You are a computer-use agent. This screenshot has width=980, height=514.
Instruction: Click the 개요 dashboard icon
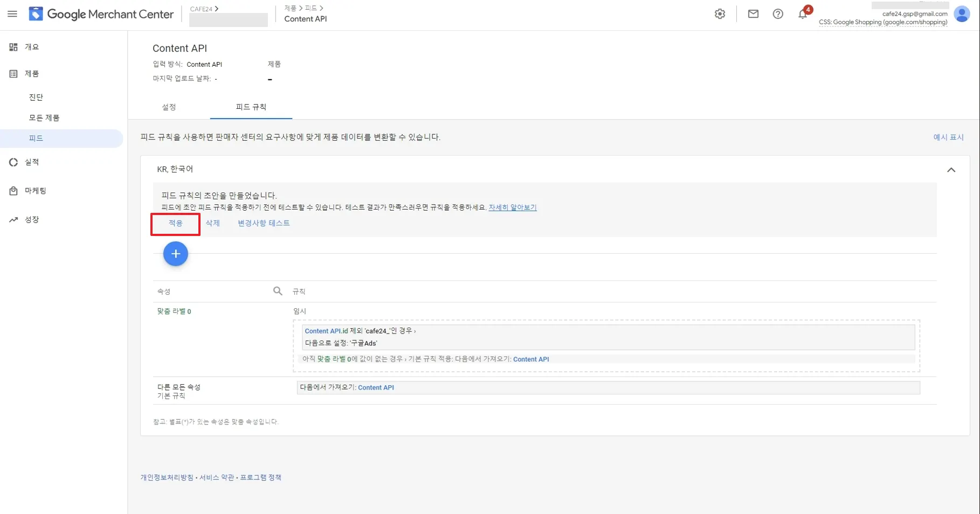pos(13,47)
